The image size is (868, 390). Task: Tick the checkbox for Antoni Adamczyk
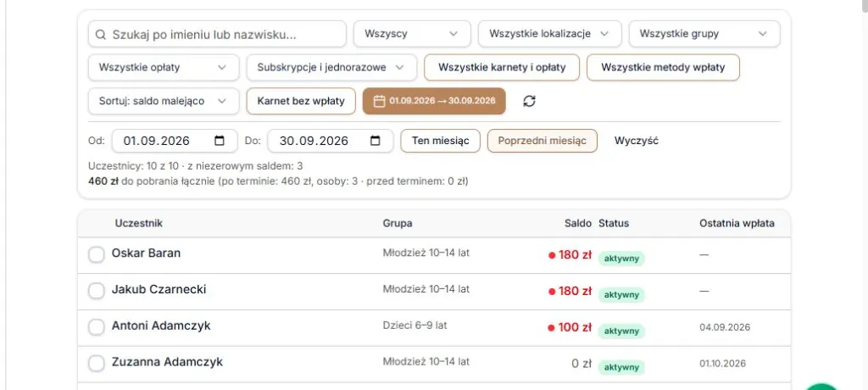pyautogui.click(x=97, y=327)
